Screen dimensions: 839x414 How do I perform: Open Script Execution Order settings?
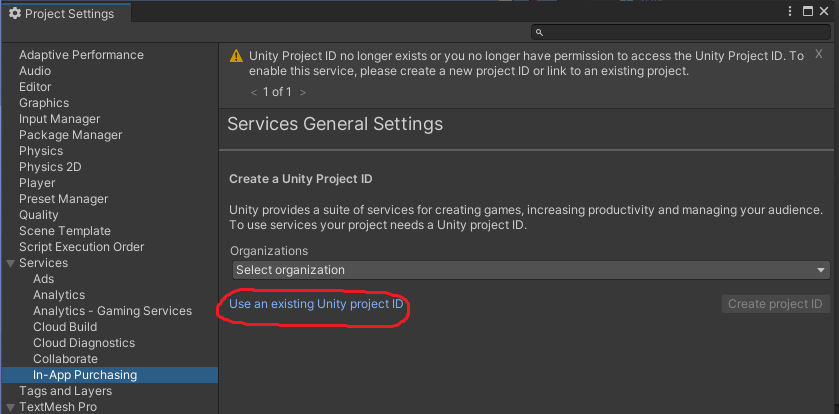(81, 247)
